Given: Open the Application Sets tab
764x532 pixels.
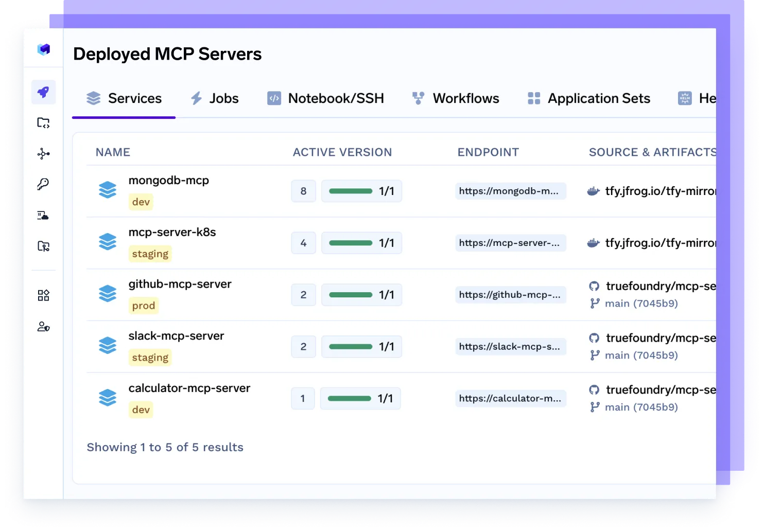Looking at the screenshot, I should [x=589, y=98].
